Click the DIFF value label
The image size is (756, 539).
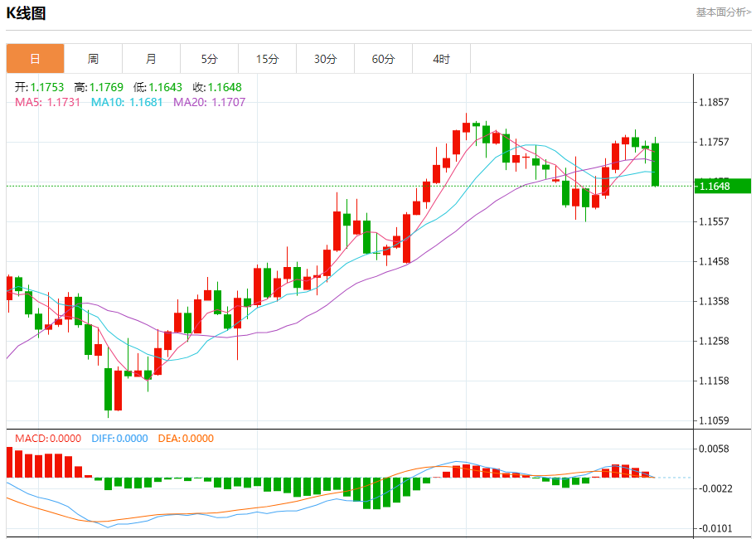click(x=119, y=438)
